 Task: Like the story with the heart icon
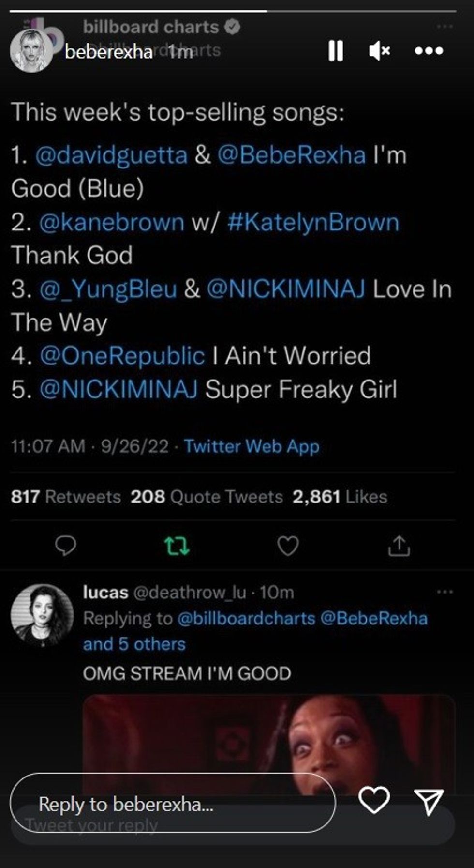[x=374, y=800]
